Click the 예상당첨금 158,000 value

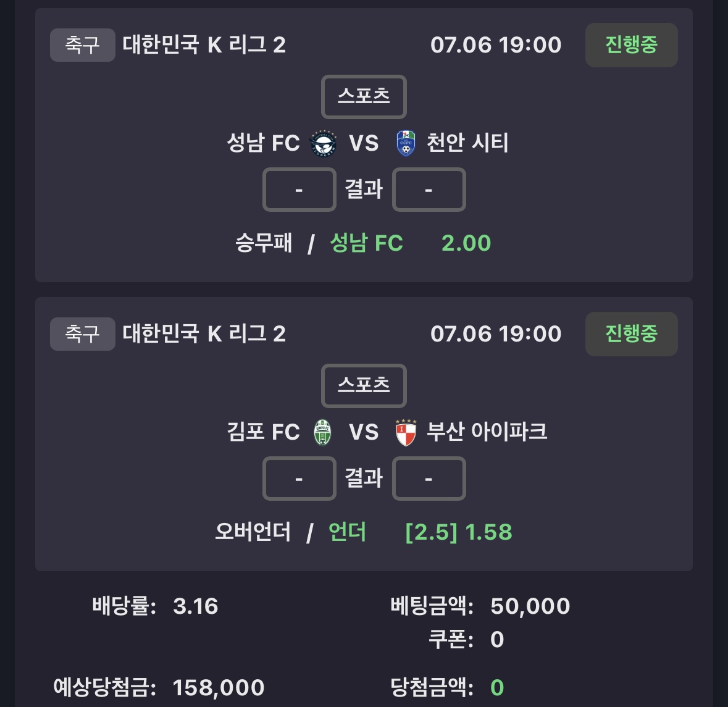click(219, 687)
